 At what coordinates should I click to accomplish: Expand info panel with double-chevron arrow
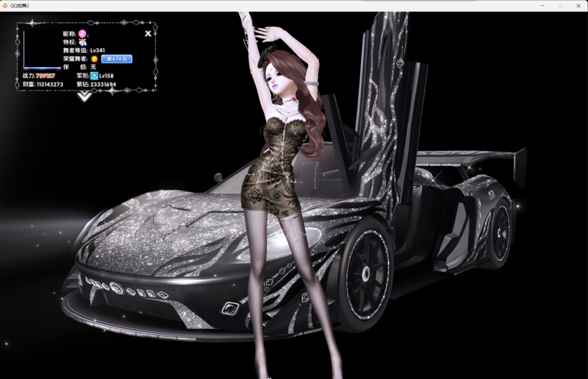pos(85,96)
